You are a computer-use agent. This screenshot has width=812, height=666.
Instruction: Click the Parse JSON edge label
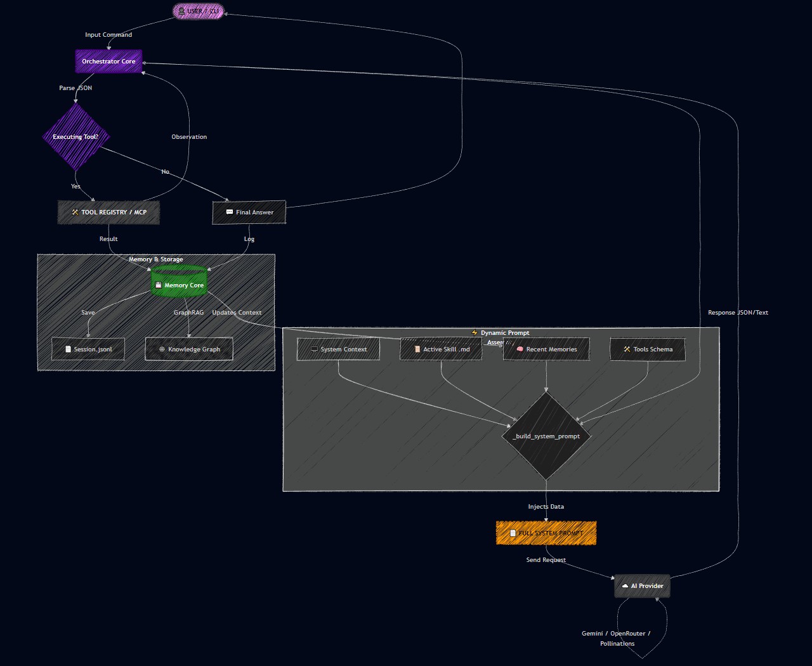click(75, 88)
